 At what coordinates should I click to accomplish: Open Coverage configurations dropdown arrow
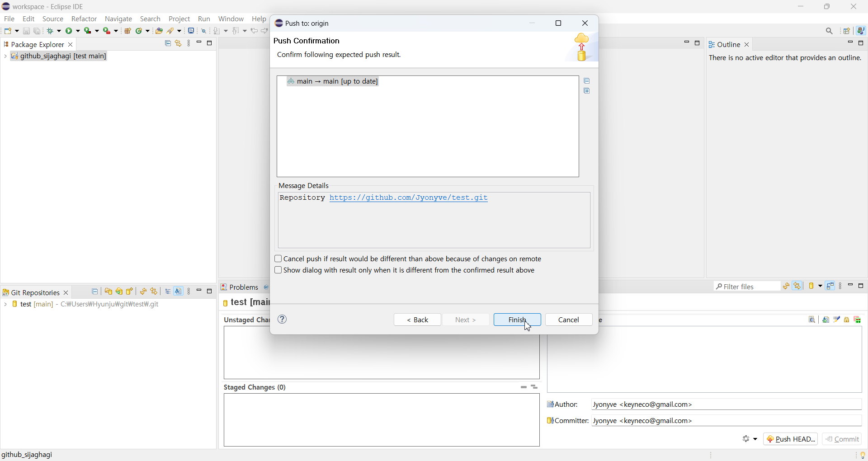[97, 31]
